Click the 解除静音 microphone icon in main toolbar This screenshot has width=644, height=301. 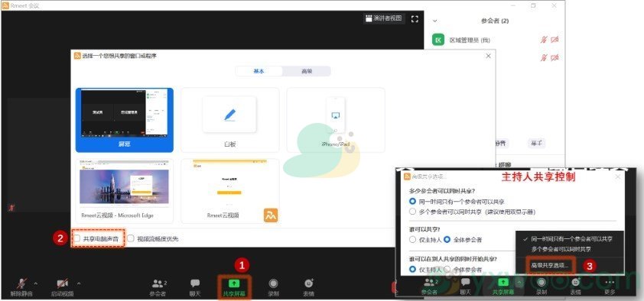click(x=21, y=283)
